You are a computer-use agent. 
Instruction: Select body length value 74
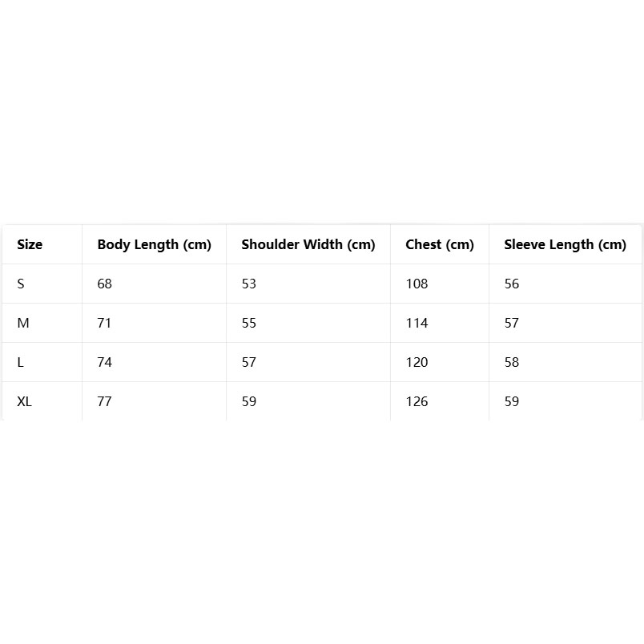[104, 362]
